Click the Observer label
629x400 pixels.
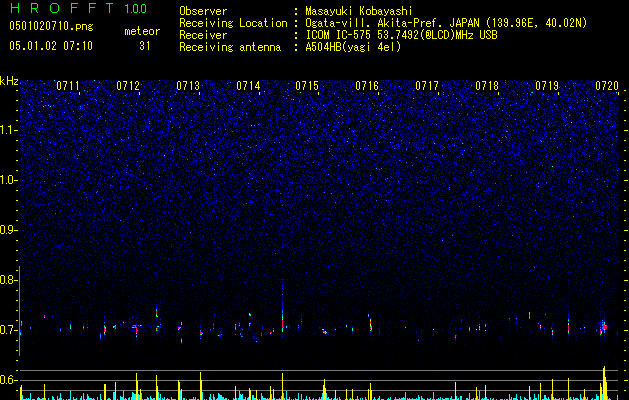point(203,11)
